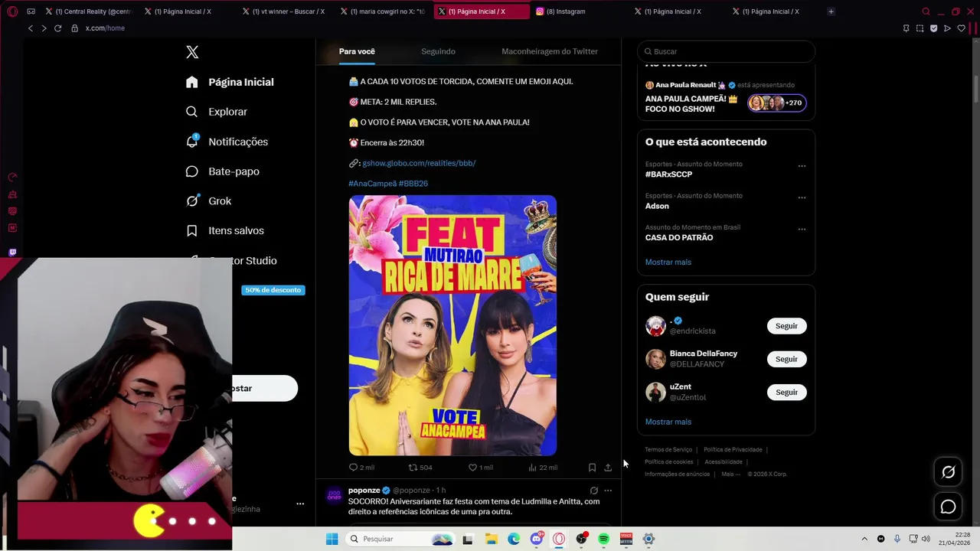Open the new tab plus button
Screen dimensions: 980x551
tap(831, 11)
